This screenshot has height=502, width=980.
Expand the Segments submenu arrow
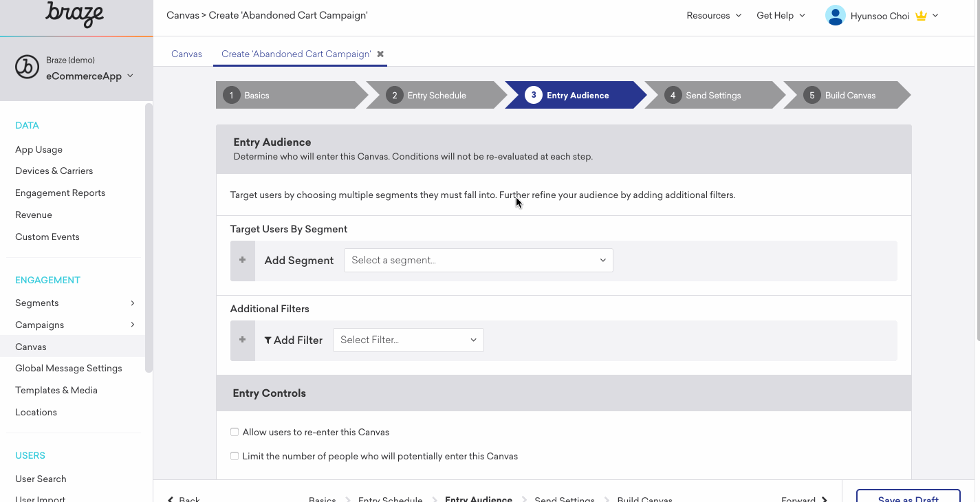click(x=133, y=303)
